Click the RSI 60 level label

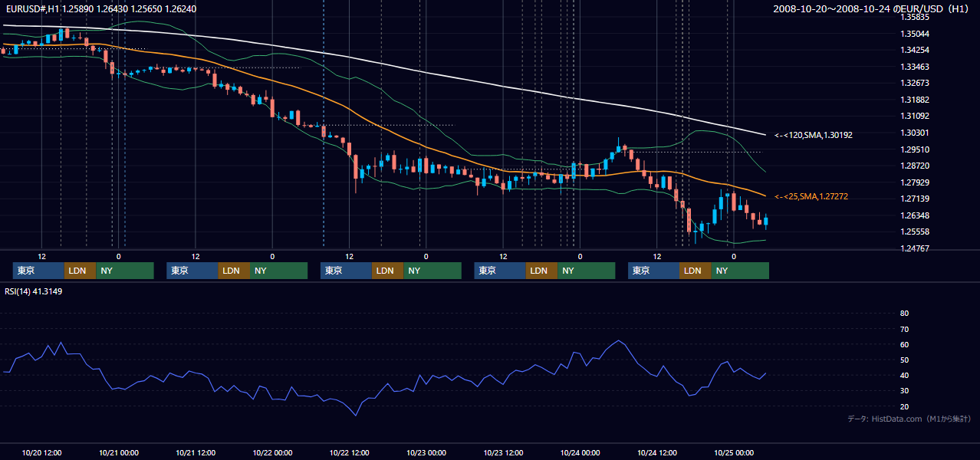click(x=904, y=344)
